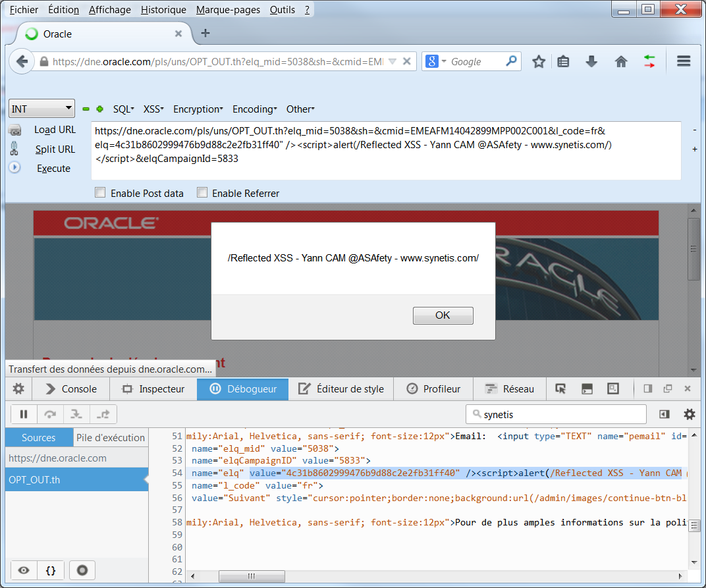Open the Fichier menu
Screen dimensions: 706x588
point(24,9)
